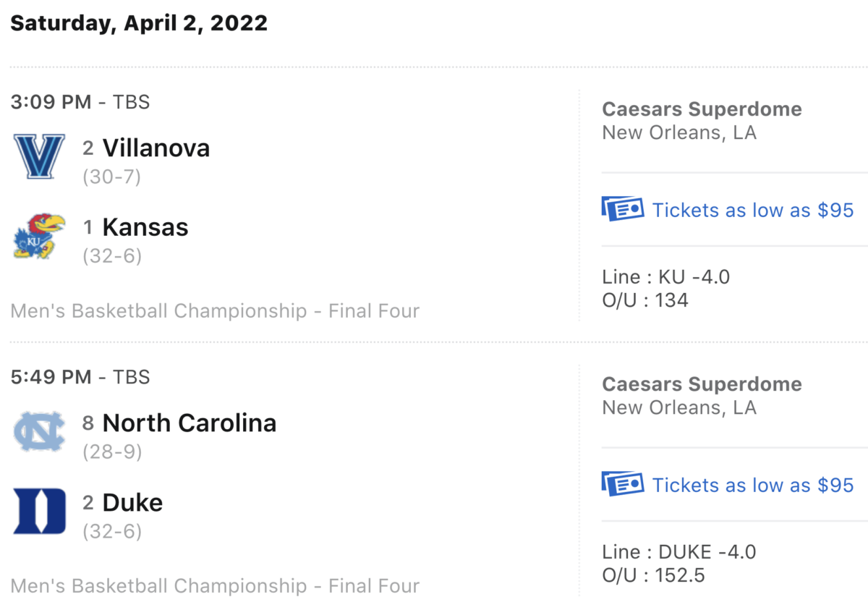This screenshot has height=610, width=868.
Task: Click the North Carolina team logo
Action: pos(40,431)
